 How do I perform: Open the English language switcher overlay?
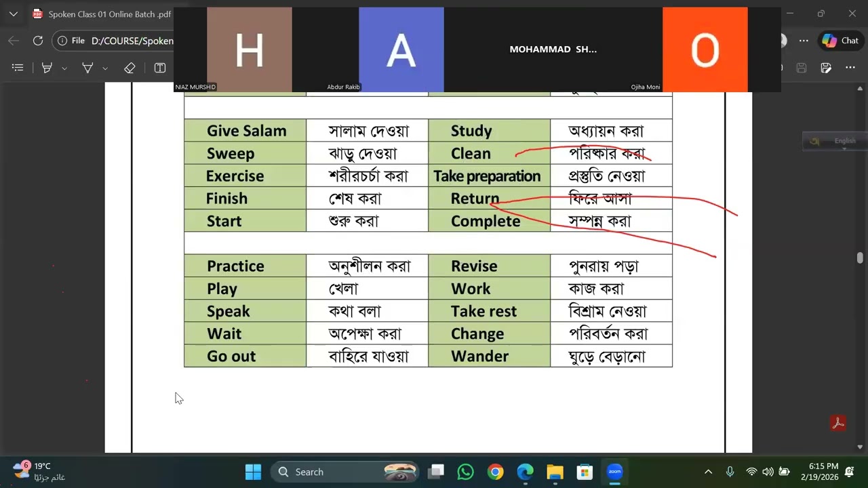click(x=835, y=141)
